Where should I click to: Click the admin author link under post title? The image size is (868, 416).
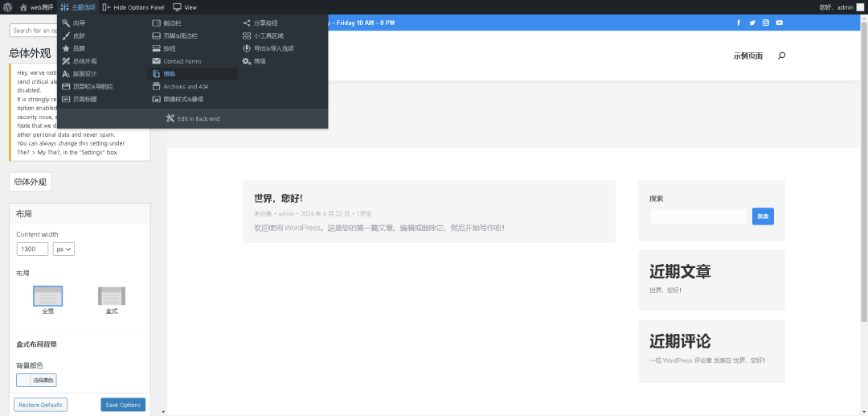pos(286,214)
